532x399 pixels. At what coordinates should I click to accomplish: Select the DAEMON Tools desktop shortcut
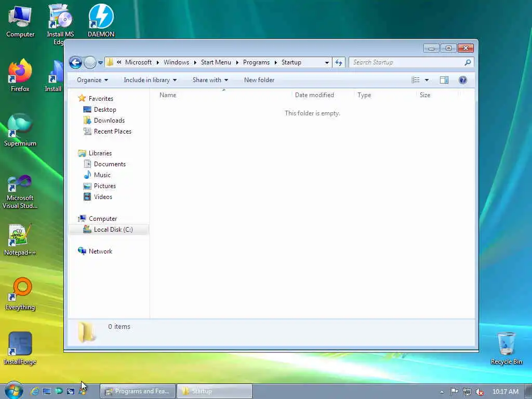click(x=101, y=21)
